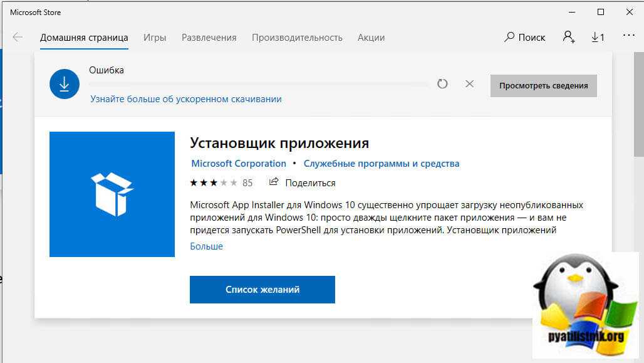Select the Домашняя страница tab
The height and width of the screenshot is (363, 644).
point(84,38)
